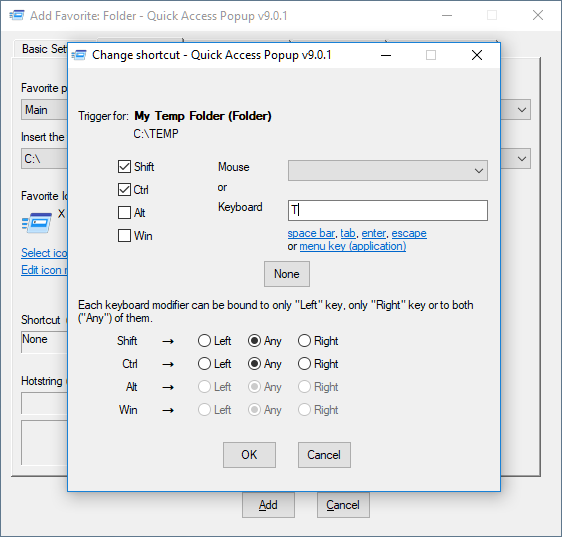Click the Hotstring input field in Add Favorite
This screenshot has width=562, height=537.
point(44,403)
